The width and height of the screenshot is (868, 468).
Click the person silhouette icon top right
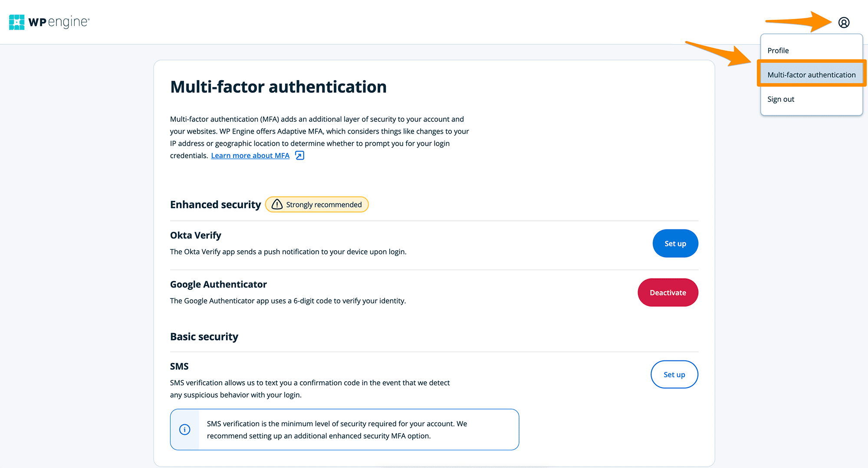tap(845, 22)
